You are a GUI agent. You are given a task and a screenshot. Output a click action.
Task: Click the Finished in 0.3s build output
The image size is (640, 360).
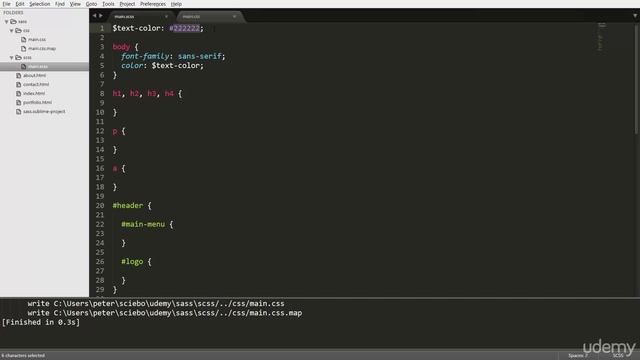click(41, 322)
